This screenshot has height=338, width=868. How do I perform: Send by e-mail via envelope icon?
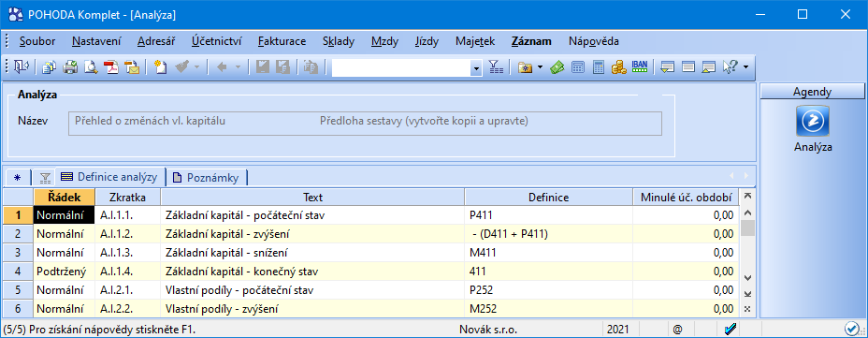132,67
